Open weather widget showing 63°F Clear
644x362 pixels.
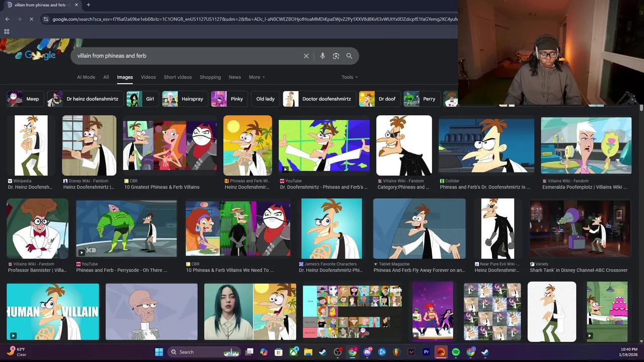pos(16,351)
